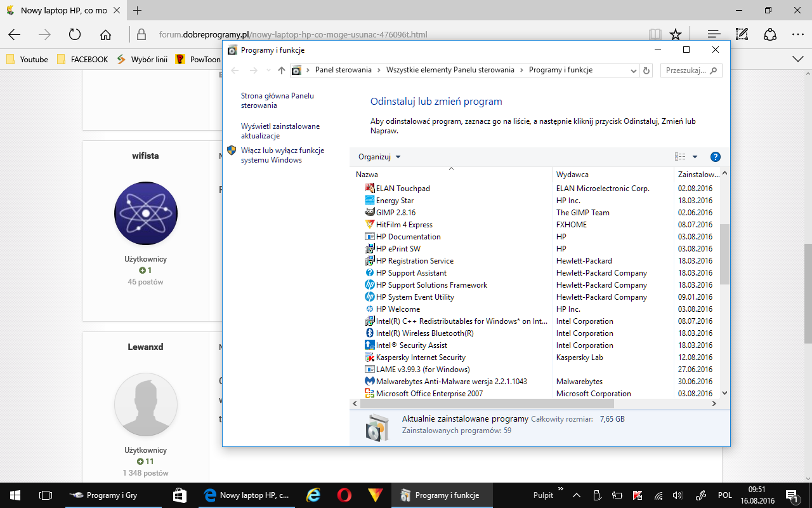The image size is (812, 508).
Task: Show hidden system tray icons
Action: pyautogui.click(x=577, y=495)
